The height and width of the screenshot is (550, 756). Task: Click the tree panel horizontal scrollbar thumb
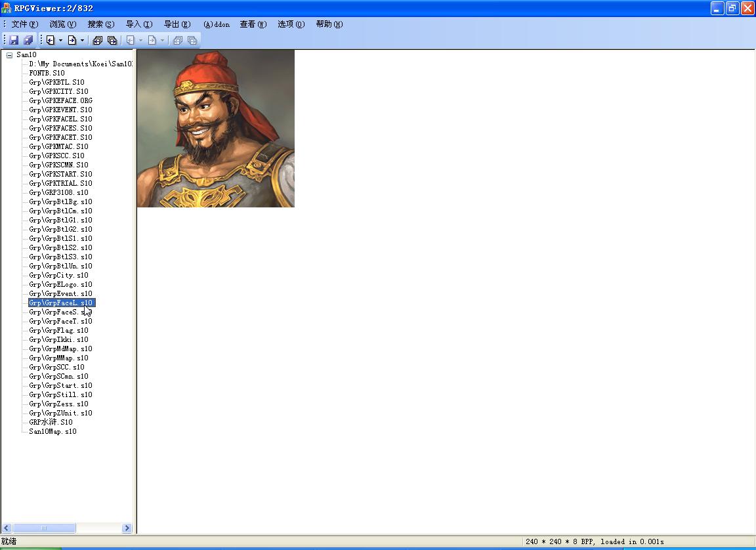[44, 528]
